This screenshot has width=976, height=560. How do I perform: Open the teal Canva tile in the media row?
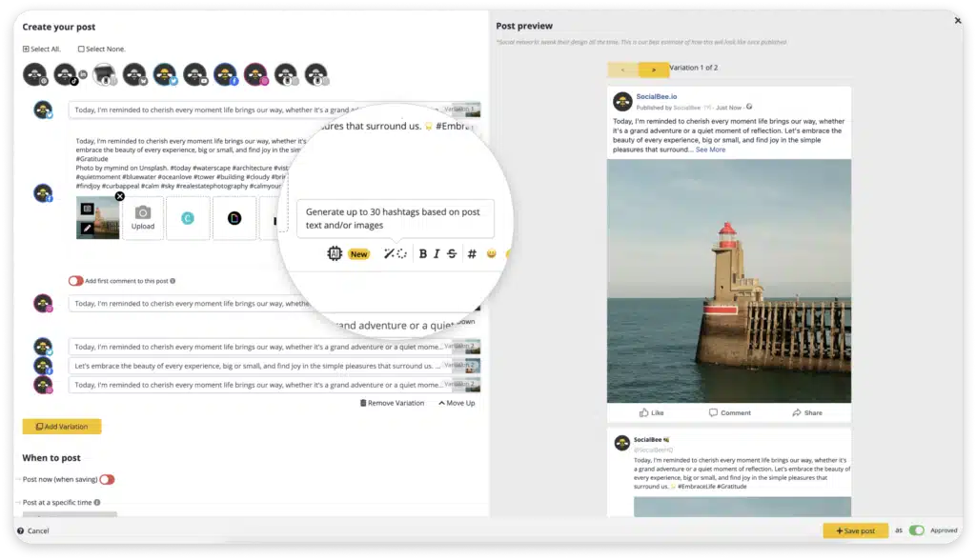(x=188, y=218)
